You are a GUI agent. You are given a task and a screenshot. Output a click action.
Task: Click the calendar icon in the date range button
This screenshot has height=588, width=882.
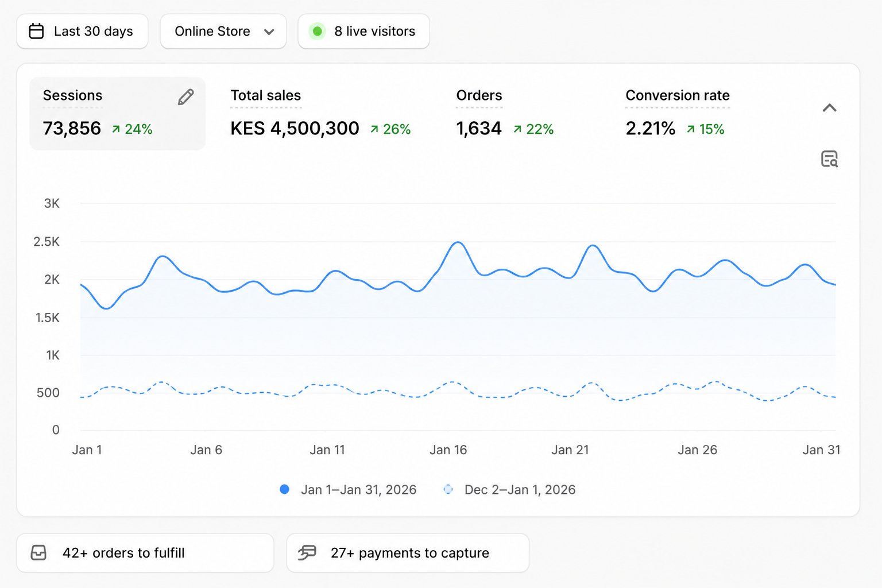pos(36,31)
